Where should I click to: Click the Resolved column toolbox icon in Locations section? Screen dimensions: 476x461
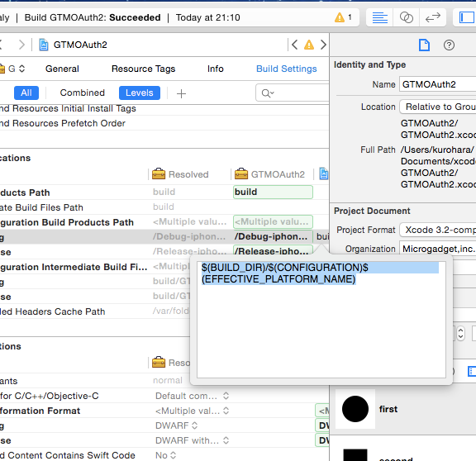[x=159, y=174]
